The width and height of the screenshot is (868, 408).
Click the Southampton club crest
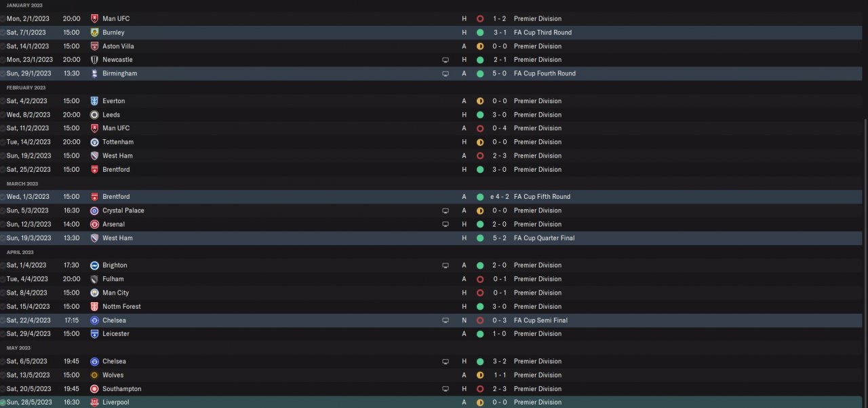tap(94, 389)
